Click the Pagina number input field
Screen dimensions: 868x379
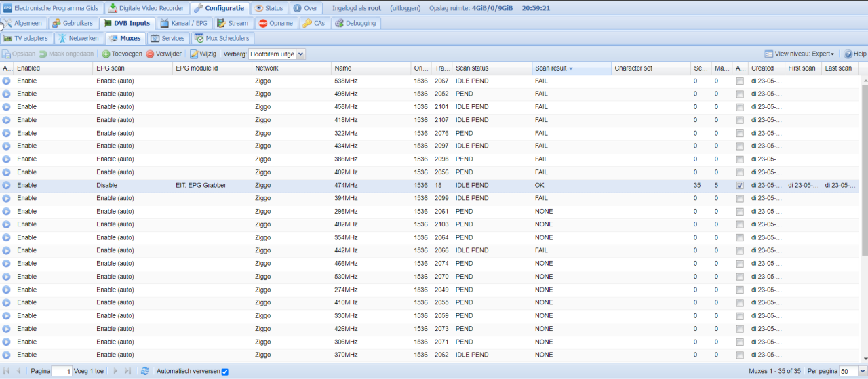coord(62,371)
